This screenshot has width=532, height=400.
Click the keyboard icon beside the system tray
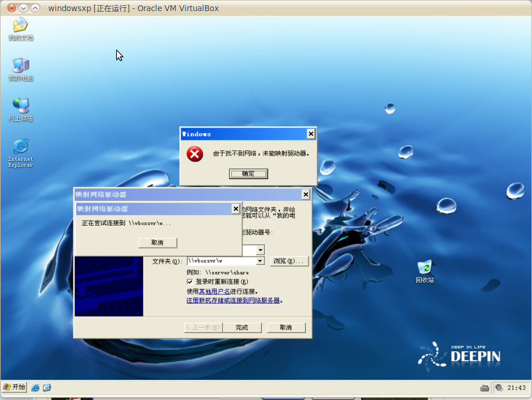click(484, 388)
